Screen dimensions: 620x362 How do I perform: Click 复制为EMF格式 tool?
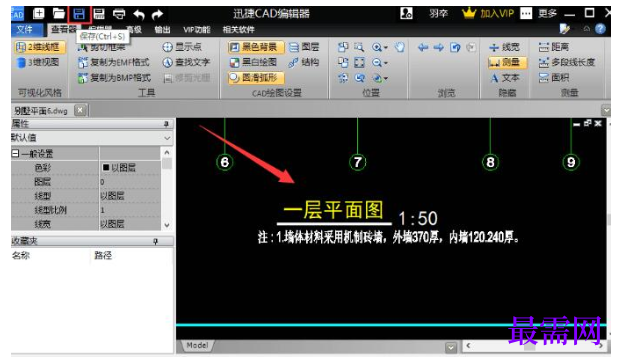(114, 62)
